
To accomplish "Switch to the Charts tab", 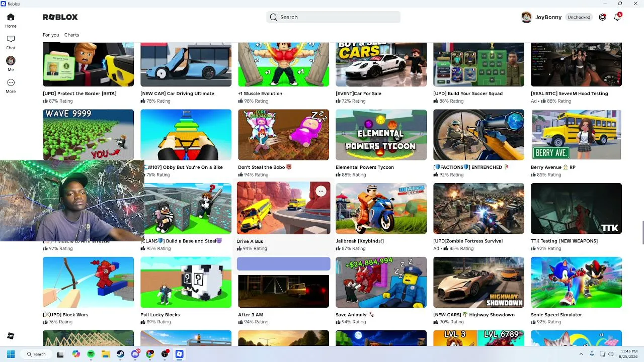I will pyautogui.click(x=71, y=35).
